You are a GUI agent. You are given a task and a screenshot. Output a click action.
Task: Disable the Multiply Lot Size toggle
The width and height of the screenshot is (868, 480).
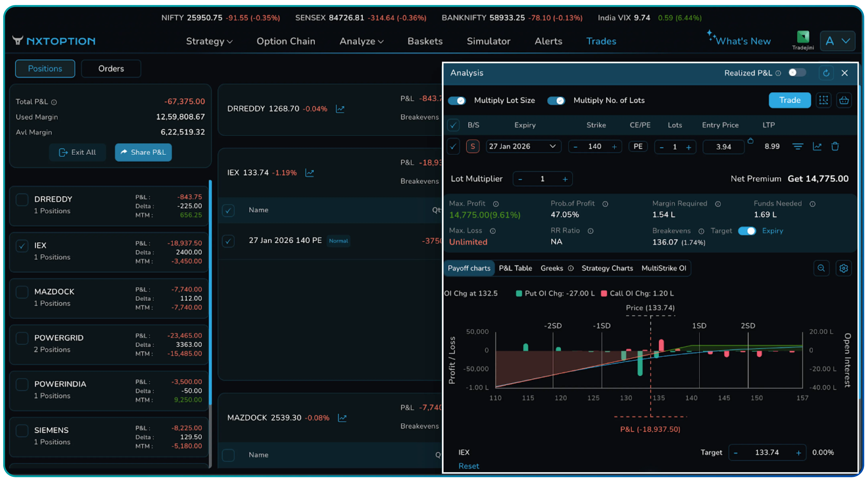pyautogui.click(x=457, y=101)
